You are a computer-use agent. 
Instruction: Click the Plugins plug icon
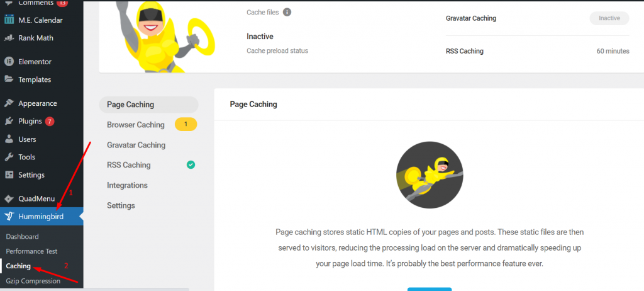click(9, 122)
